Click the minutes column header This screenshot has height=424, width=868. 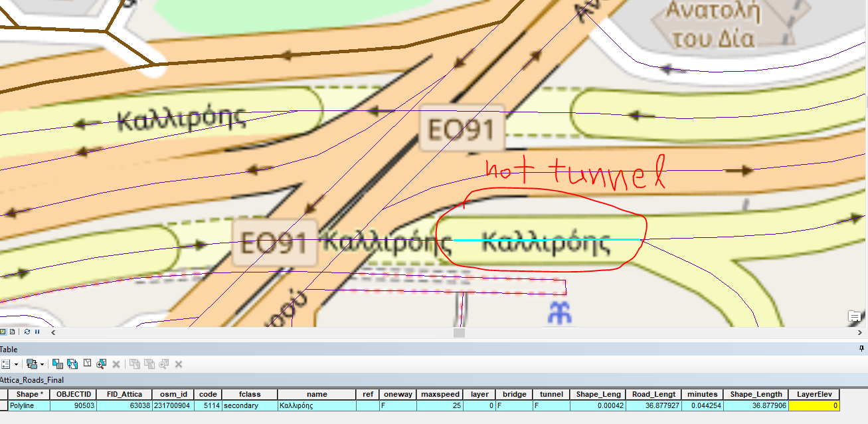702,394
